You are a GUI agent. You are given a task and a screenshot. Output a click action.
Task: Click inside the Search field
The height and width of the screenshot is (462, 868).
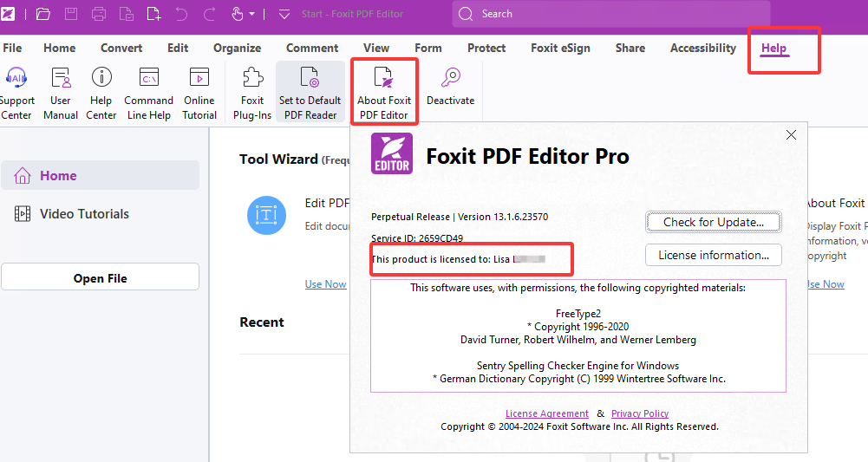[x=610, y=14]
